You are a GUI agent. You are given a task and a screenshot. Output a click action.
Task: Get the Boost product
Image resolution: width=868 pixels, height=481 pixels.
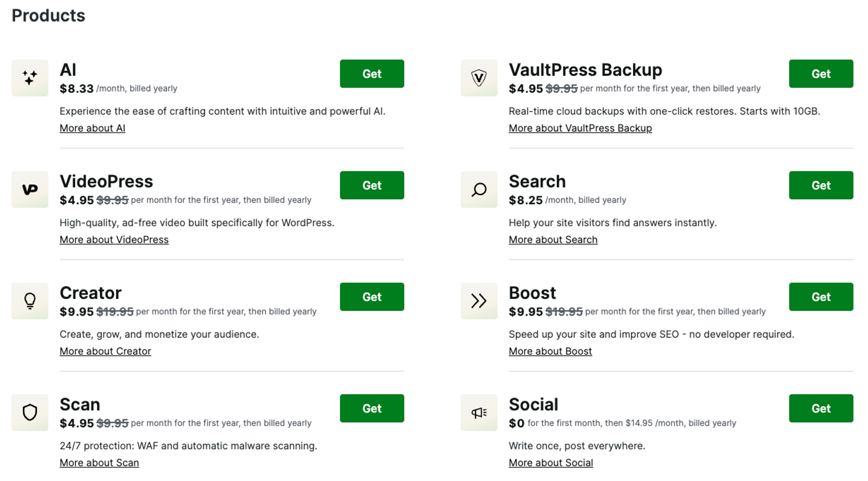point(821,297)
